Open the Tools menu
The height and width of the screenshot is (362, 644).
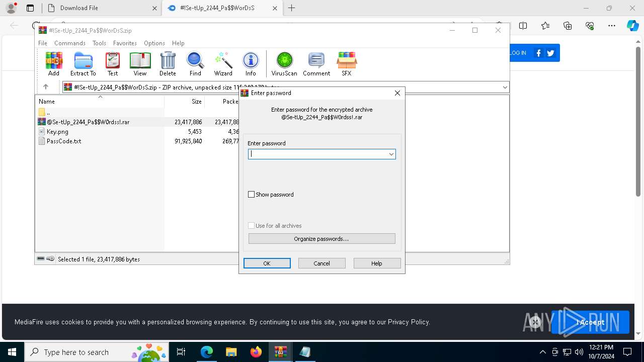pyautogui.click(x=99, y=43)
